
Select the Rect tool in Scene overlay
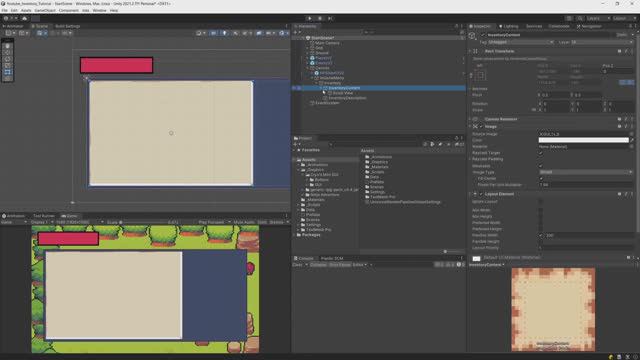point(7,72)
